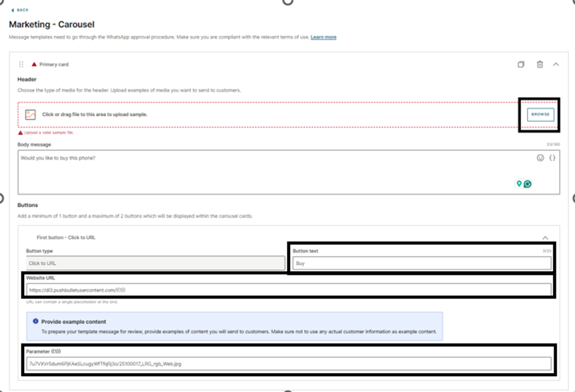This screenshot has height=392, width=575.
Task: Click the 'URL can contain a single placeholder' hint
Action: point(72,302)
